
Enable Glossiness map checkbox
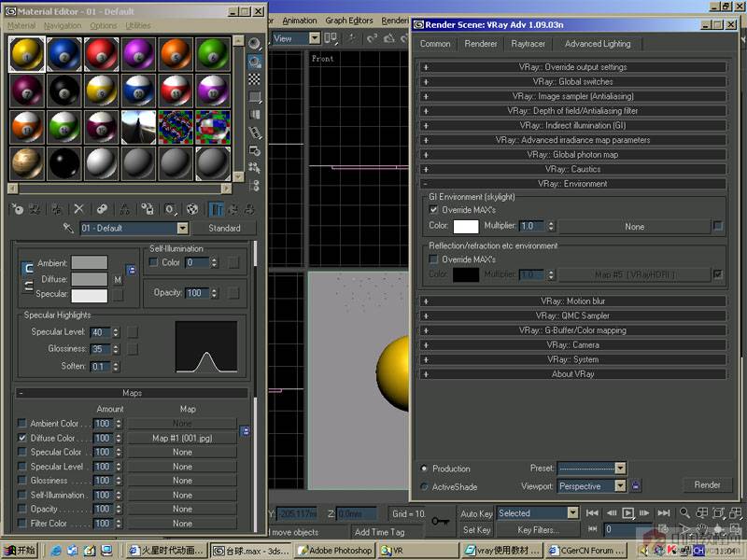pyautogui.click(x=21, y=480)
